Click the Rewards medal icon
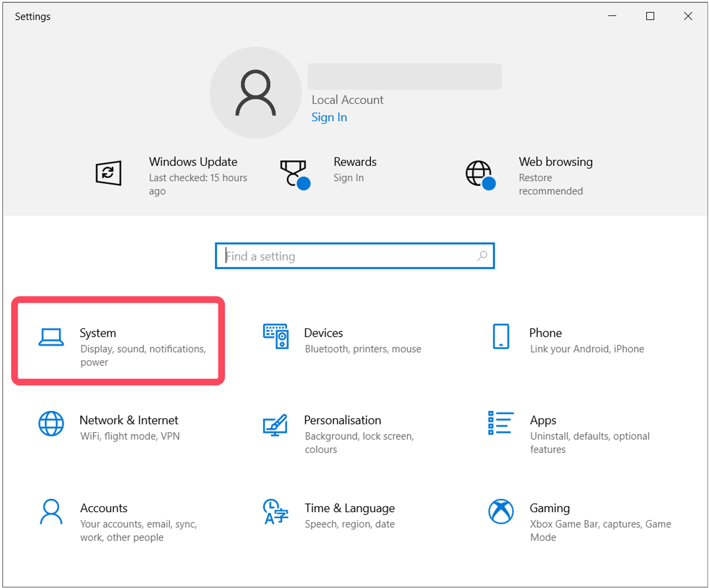710x588 pixels. pyautogui.click(x=295, y=175)
